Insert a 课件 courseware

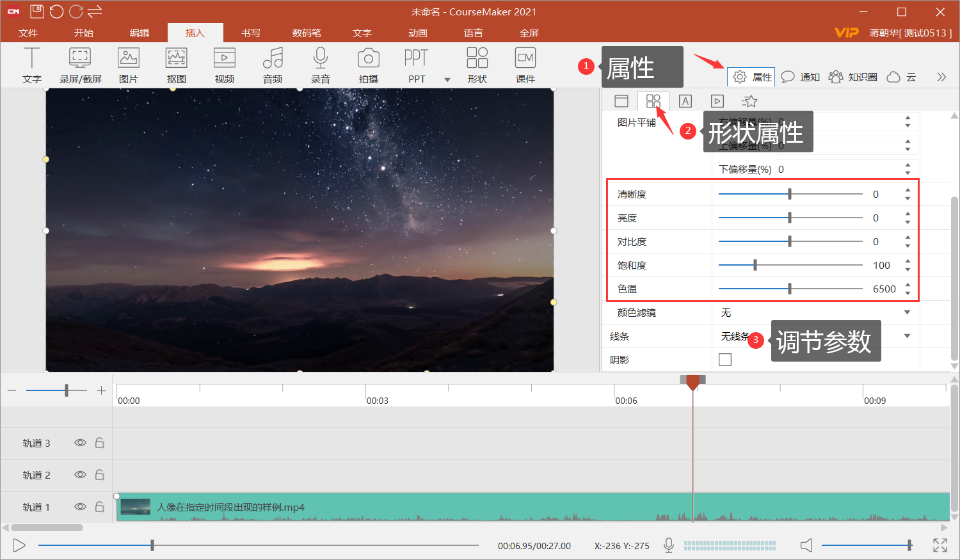(525, 65)
